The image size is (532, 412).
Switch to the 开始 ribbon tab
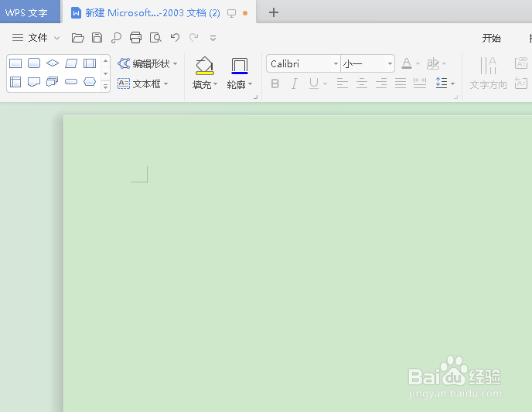click(491, 38)
